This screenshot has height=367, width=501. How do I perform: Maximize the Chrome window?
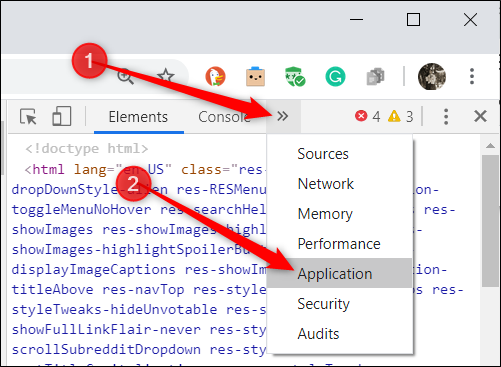[413, 20]
